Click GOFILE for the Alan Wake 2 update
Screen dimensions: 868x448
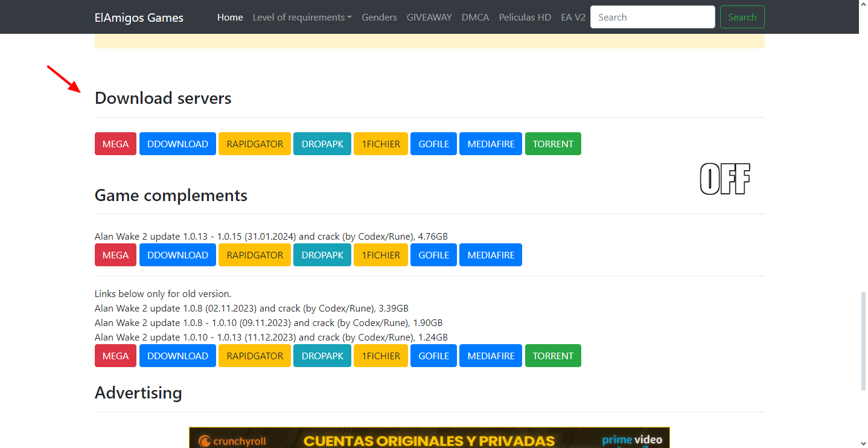(433, 255)
